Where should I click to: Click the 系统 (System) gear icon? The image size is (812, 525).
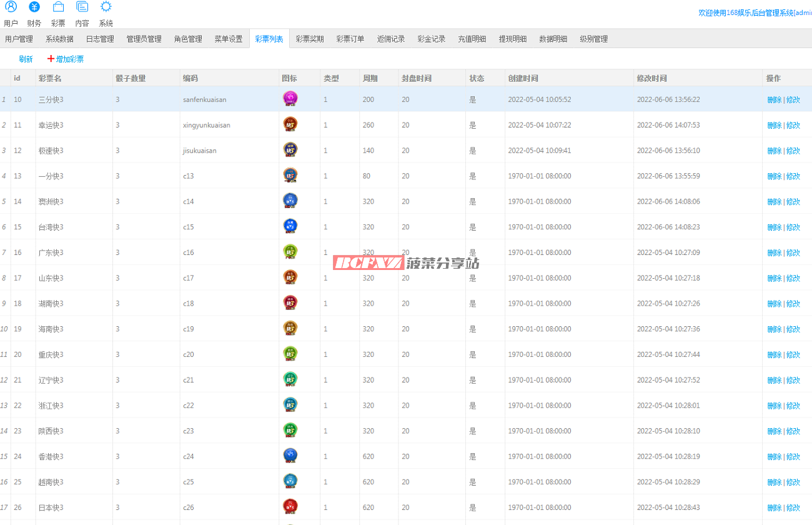click(106, 7)
